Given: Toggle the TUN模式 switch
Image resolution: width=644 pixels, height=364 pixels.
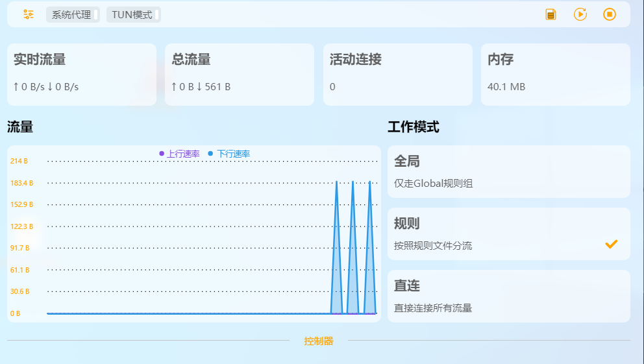Looking at the screenshot, I should click(x=134, y=15).
